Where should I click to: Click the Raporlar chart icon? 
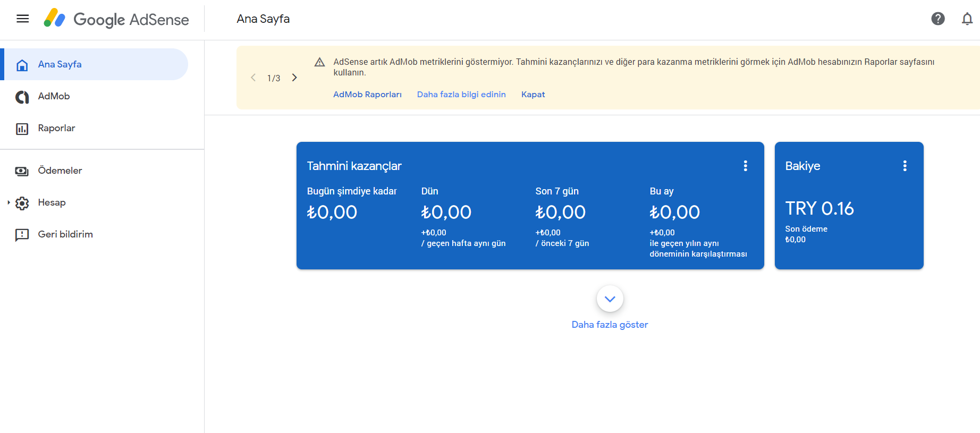22,129
